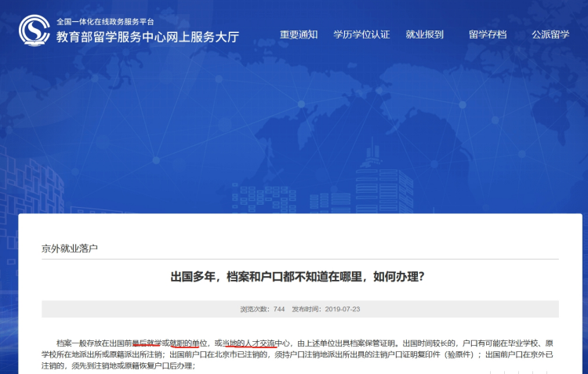This screenshot has width=588, height=374.
Task: Click the underlined 当地的人才交流中心 phrase
Action: pos(256,343)
